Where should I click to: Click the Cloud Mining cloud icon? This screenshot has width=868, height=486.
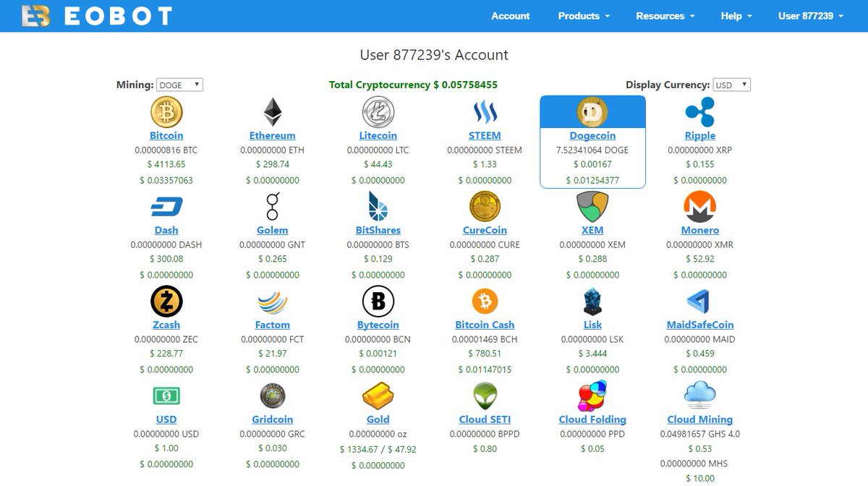click(699, 396)
